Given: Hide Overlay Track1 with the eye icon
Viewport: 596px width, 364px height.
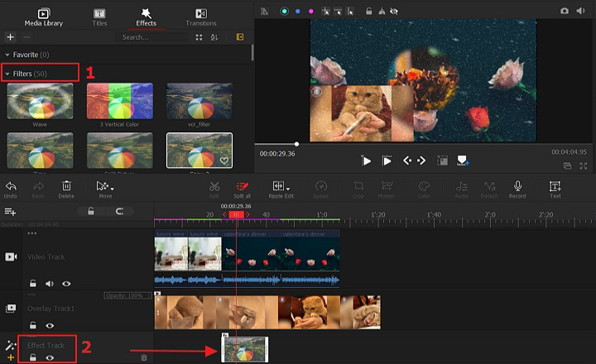Looking at the screenshot, I should pos(50,326).
